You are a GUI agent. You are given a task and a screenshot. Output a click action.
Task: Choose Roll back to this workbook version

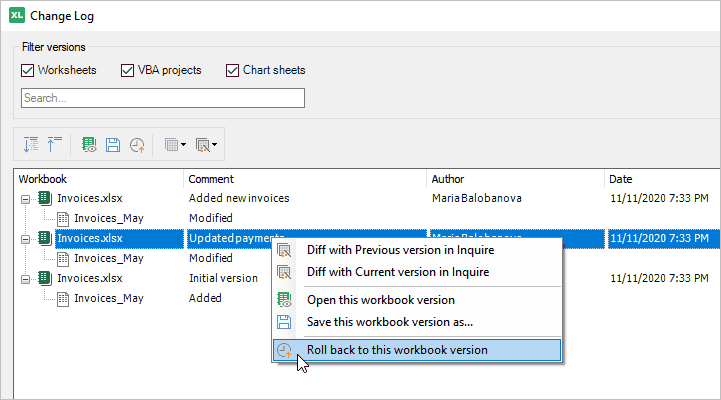point(417,350)
